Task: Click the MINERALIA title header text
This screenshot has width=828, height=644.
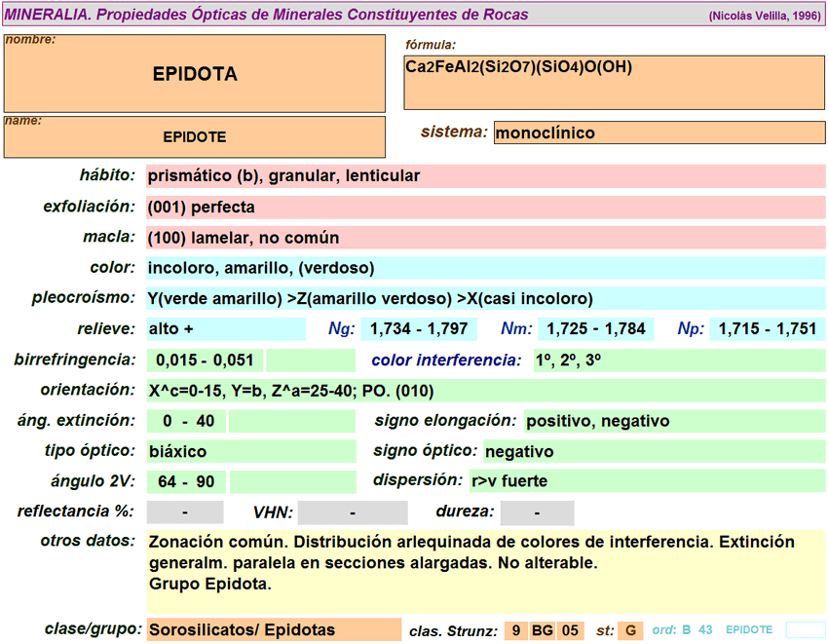Action: point(266,15)
